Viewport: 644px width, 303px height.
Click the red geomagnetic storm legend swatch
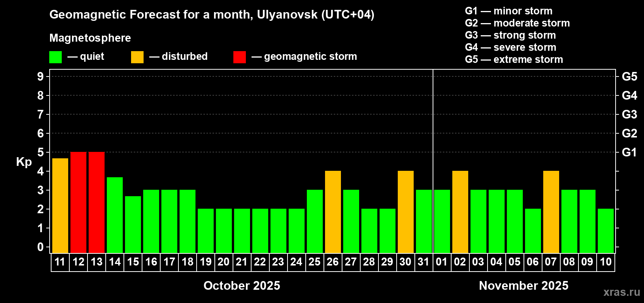(x=240, y=57)
